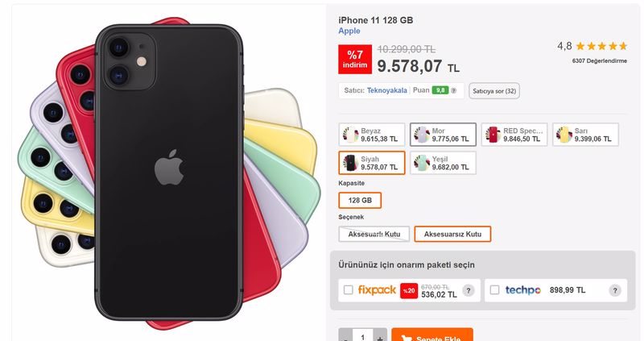Check the fixpack repair package checkbox
Viewport: 644px width, 341px height.
348,290
